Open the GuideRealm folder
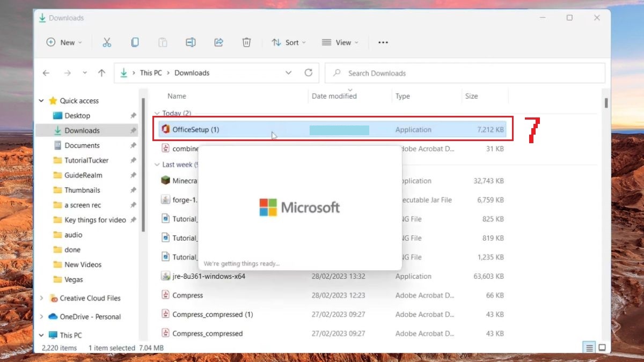The width and height of the screenshot is (644, 362). tap(83, 175)
